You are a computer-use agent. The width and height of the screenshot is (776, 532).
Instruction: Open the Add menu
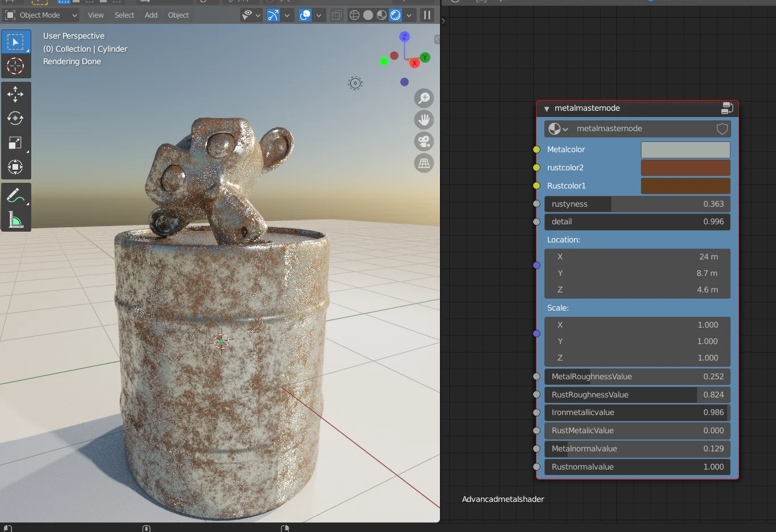151,15
